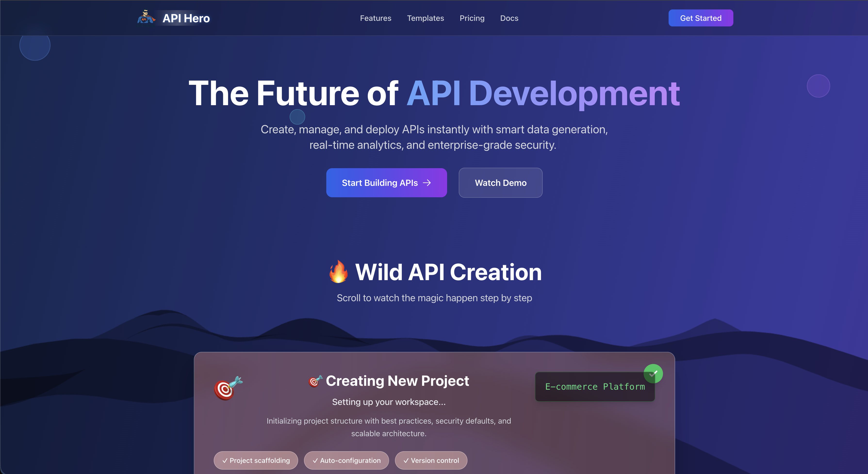The height and width of the screenshot is (474, 868).
Task: Click the green checkmark badge on the code snippet
Action: pos(653,373)
